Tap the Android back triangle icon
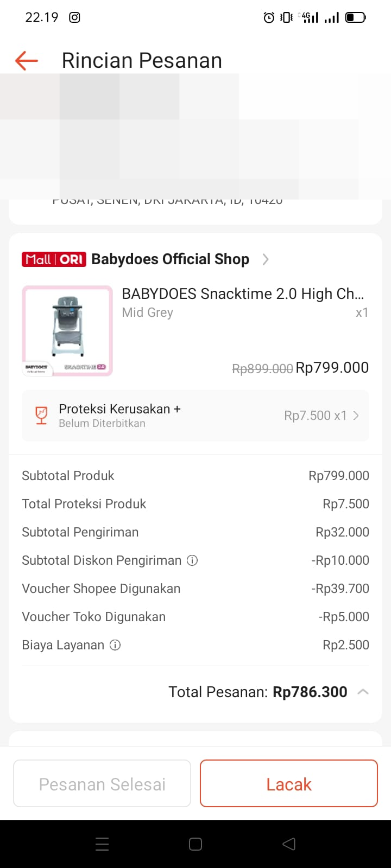 (x=289, y=844)
